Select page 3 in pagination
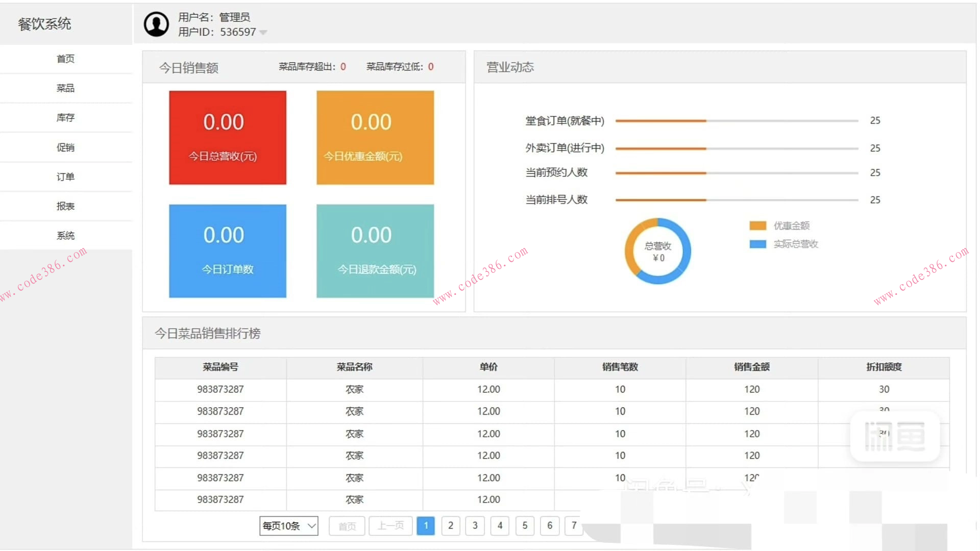980x551 pixels. (475, 525)
